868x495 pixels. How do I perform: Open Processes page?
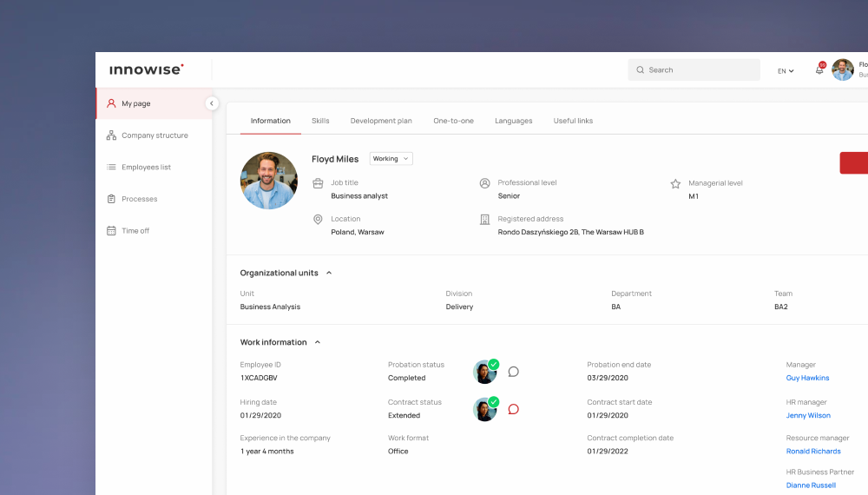[154, 199]
